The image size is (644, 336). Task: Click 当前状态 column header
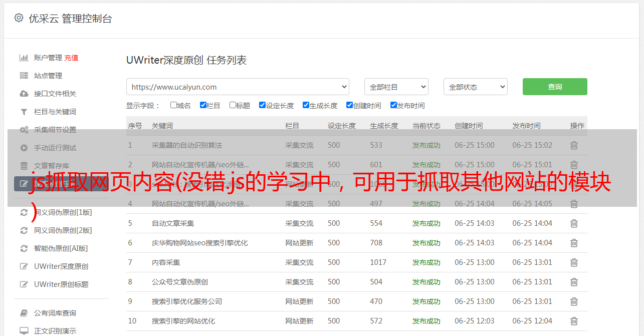426,126
